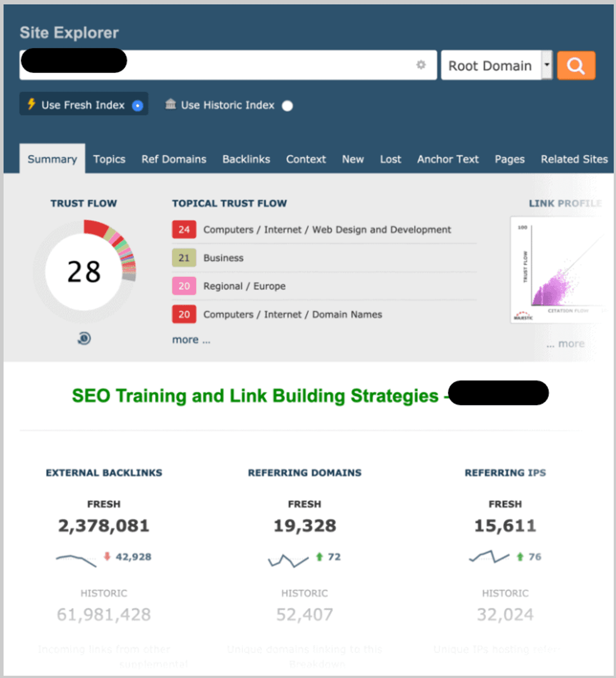Click the Topical Trust Flow heading
Image resolution: width=616 pixels, height=678 pixels.
pos(229,203)
